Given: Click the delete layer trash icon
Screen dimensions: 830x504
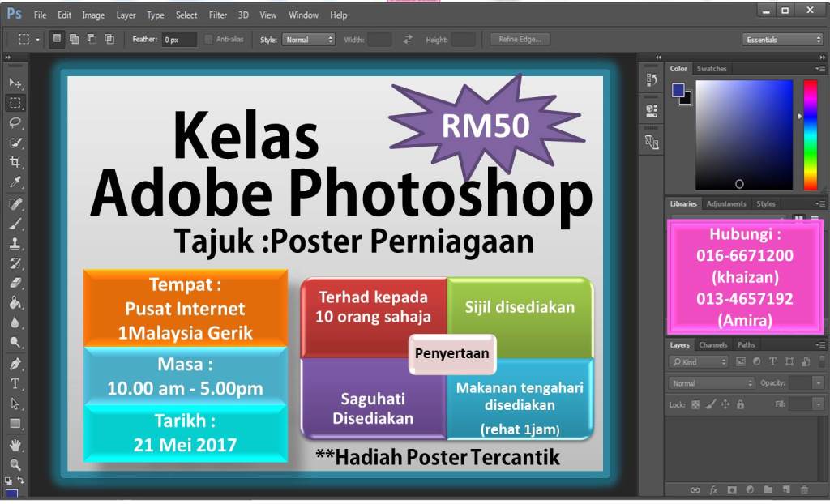Looking at the screenshot, I should click(x=804, y=490).
